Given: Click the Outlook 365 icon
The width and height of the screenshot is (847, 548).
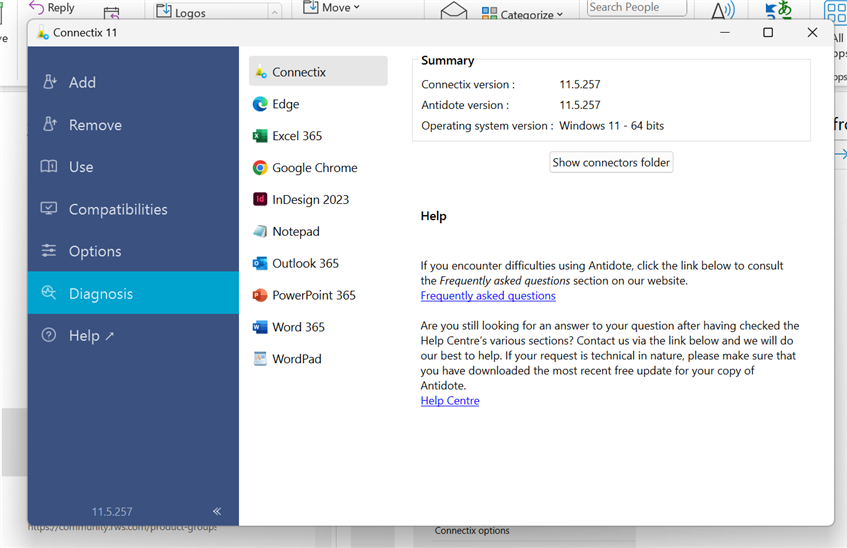Looking at the screenshot, I should click(x=260, y=263).
